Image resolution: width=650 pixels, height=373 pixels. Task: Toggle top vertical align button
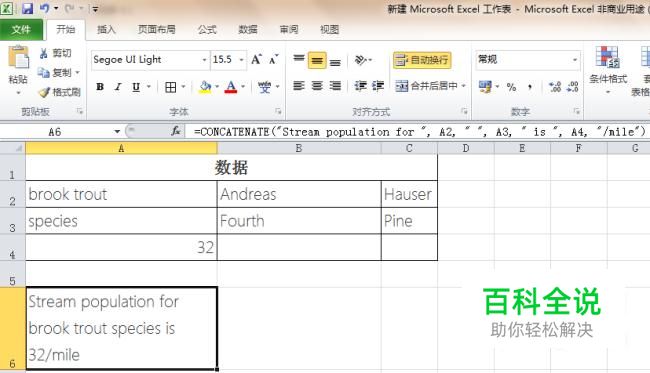coord(299,60)
